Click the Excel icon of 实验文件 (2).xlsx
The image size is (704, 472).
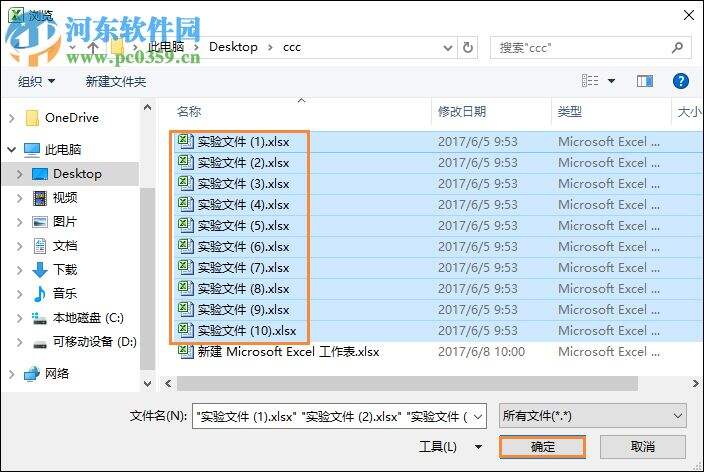click(x=185, y=162)
